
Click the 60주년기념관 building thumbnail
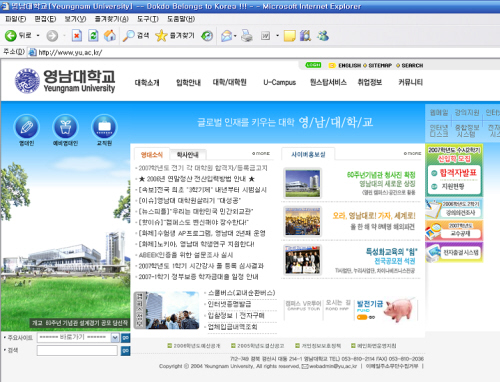(303, 183)
